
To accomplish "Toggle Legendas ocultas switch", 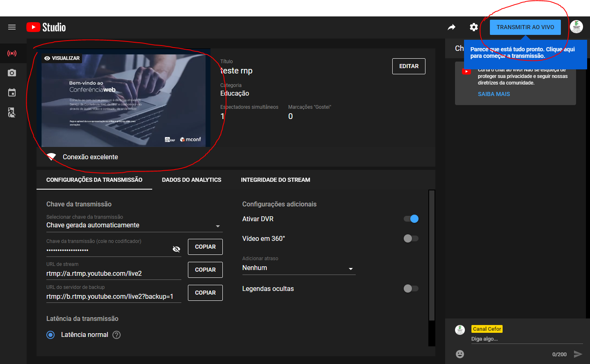I will [x=411, y=288].
